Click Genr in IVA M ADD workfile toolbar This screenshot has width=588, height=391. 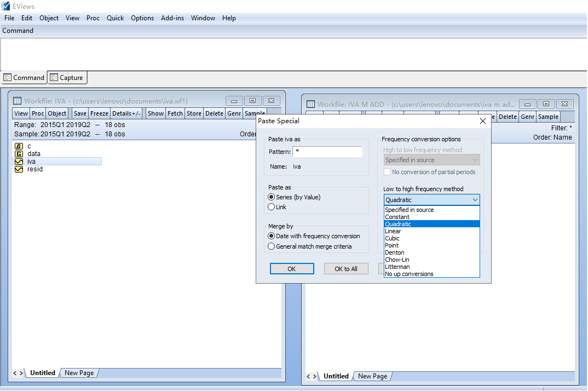[x=527, y=117]
